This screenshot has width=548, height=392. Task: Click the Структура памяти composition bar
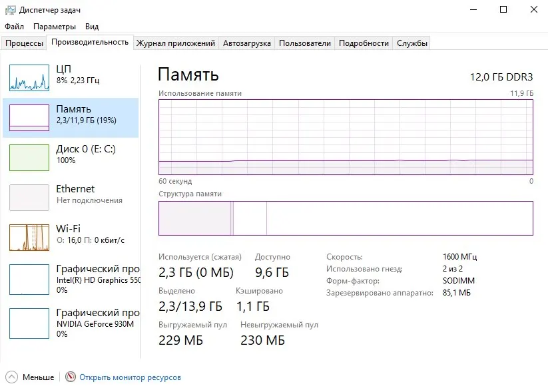346,218
